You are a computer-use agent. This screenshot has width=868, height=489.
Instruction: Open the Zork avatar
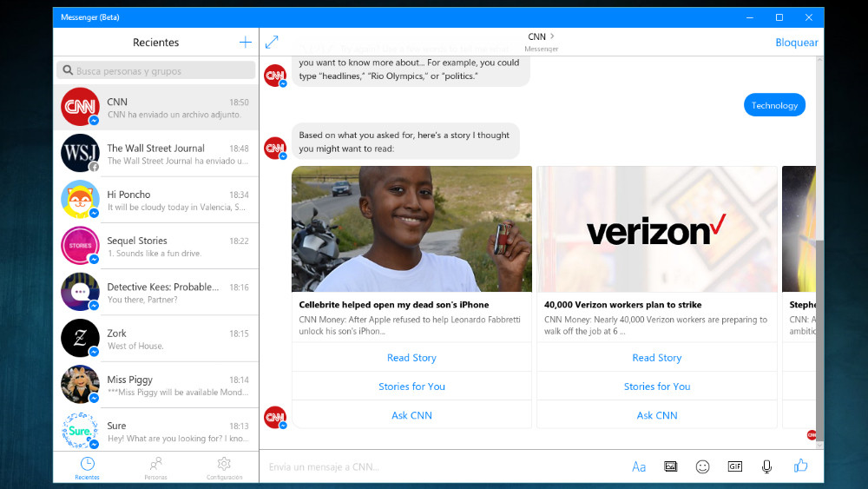pos(80,338)
